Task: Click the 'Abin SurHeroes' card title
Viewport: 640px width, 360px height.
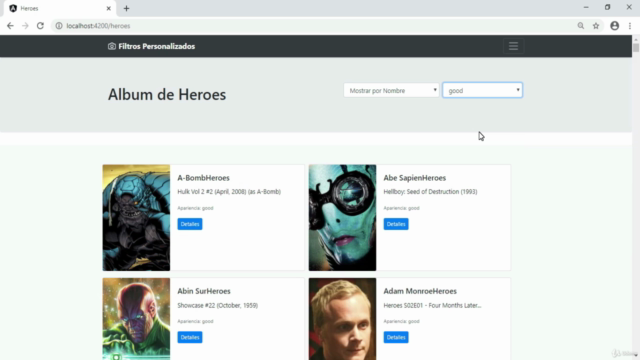Action: pyautogui.click(x=204, y=291)
